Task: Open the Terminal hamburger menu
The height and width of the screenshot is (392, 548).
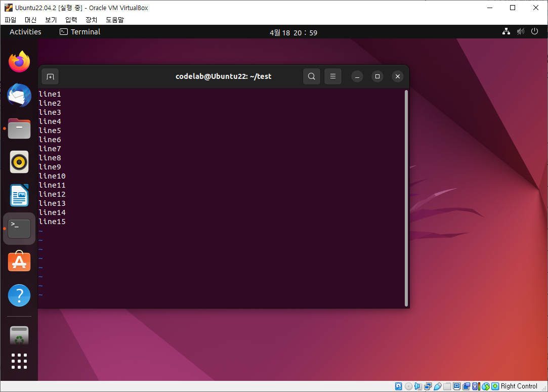Action: pyautogui.click(x=332, y=76)
